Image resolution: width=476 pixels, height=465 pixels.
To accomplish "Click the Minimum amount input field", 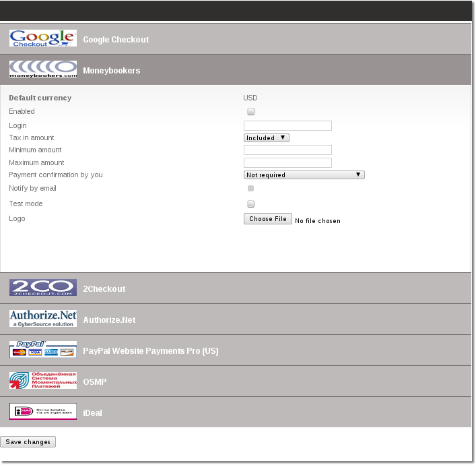I will (x=287, y=150).
